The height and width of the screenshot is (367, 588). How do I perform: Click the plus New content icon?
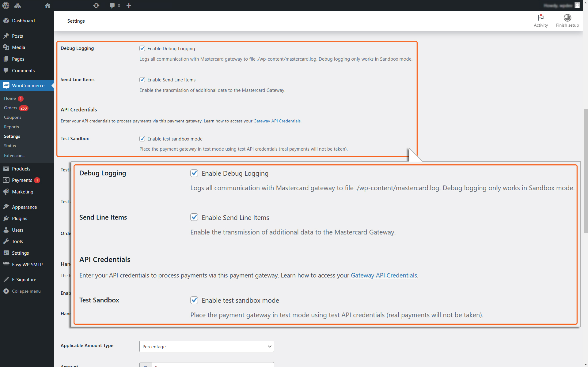(x=129, y=5)
